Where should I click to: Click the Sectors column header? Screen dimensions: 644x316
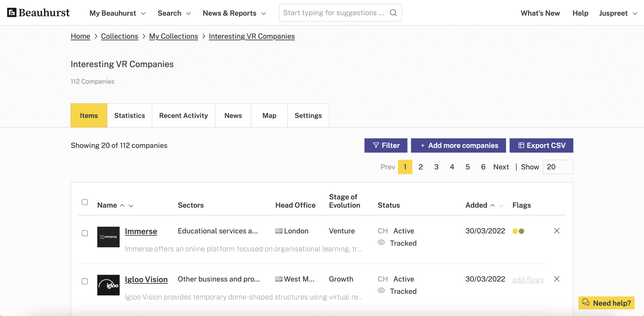(x=191, y=205)
